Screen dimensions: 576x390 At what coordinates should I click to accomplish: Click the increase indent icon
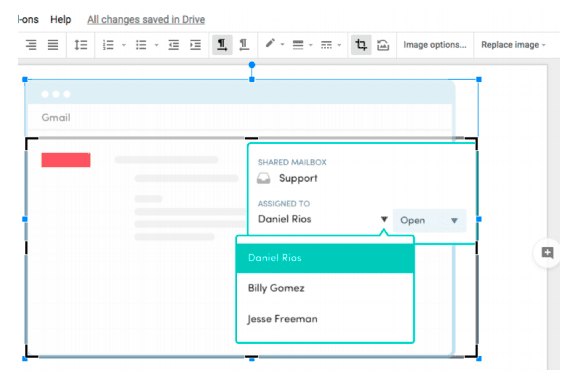click(195, 45)
